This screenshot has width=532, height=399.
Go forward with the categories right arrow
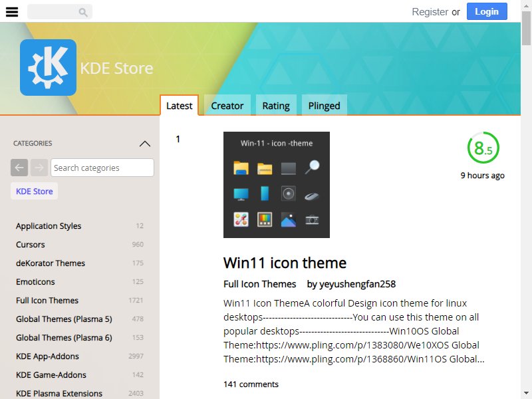(x=39, y=168)
